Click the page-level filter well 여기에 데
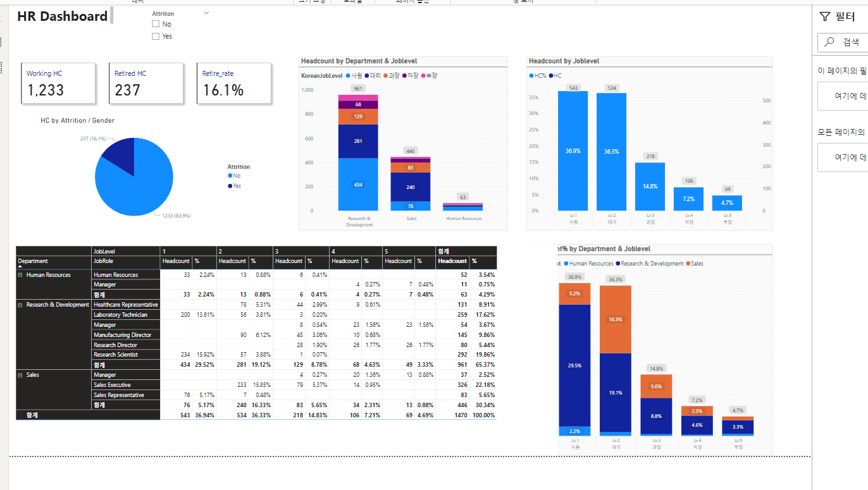The image size is (868, 490). point(843,96)
